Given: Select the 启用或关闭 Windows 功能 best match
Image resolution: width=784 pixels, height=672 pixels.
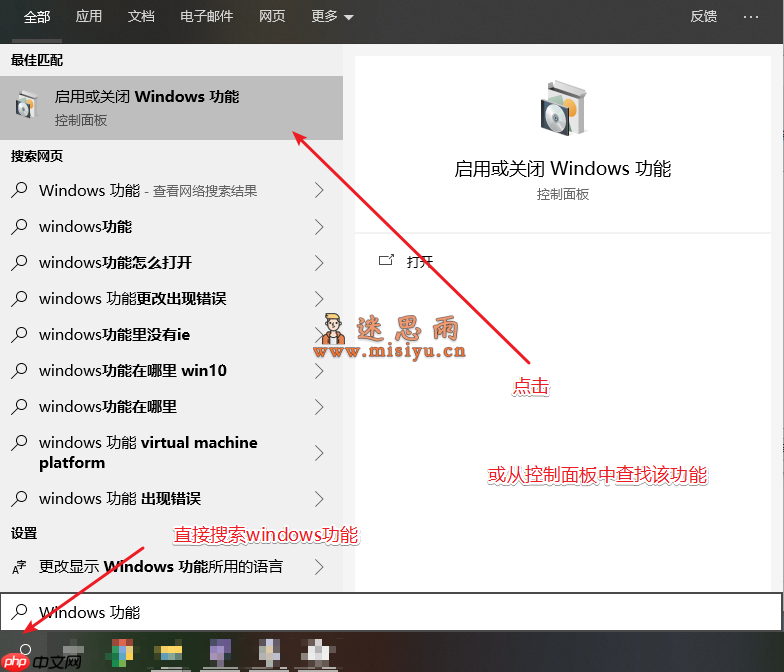Looking at the screenshot, I should [172, 108].
